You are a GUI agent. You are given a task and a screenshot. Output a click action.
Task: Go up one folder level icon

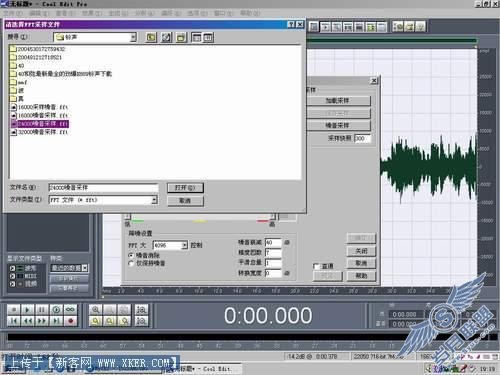click(x=151, y=37)
